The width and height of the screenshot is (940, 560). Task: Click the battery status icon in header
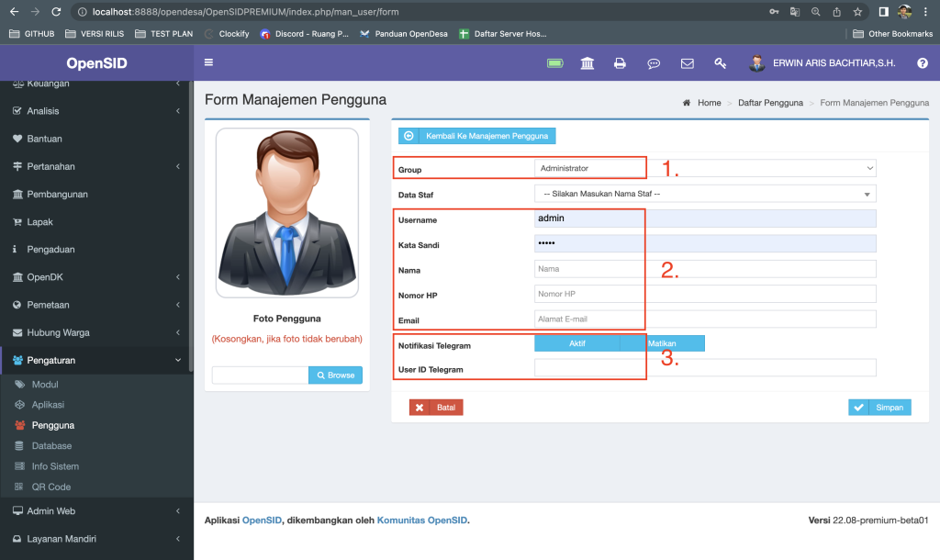click(x=554, y=63)
